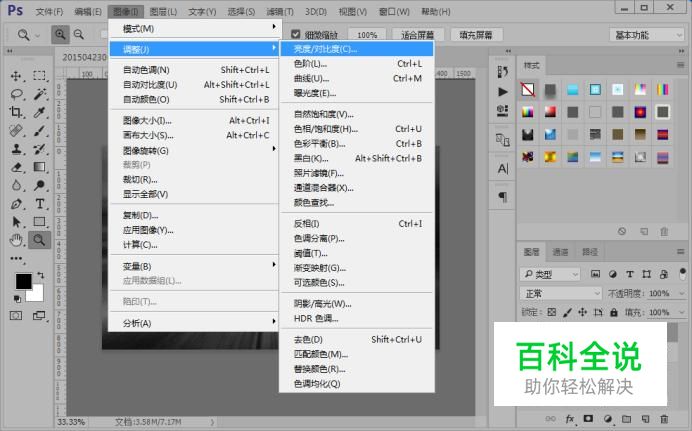
Task: Open layer filter 类型 dropdown
Action: pyautogui.click(x=550, y=274)
